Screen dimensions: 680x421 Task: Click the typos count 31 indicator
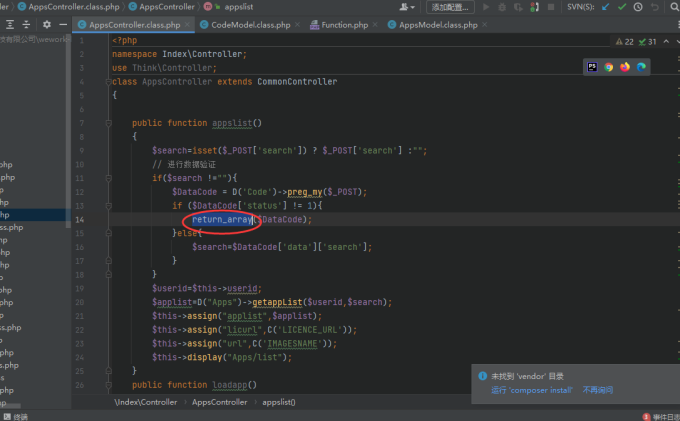coord(647,42)
